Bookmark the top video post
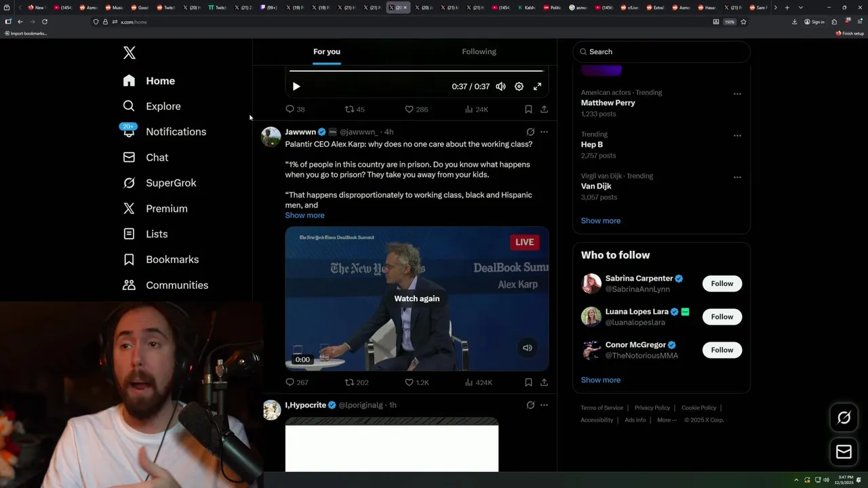868x488 pixels. [x=528, y=109]
